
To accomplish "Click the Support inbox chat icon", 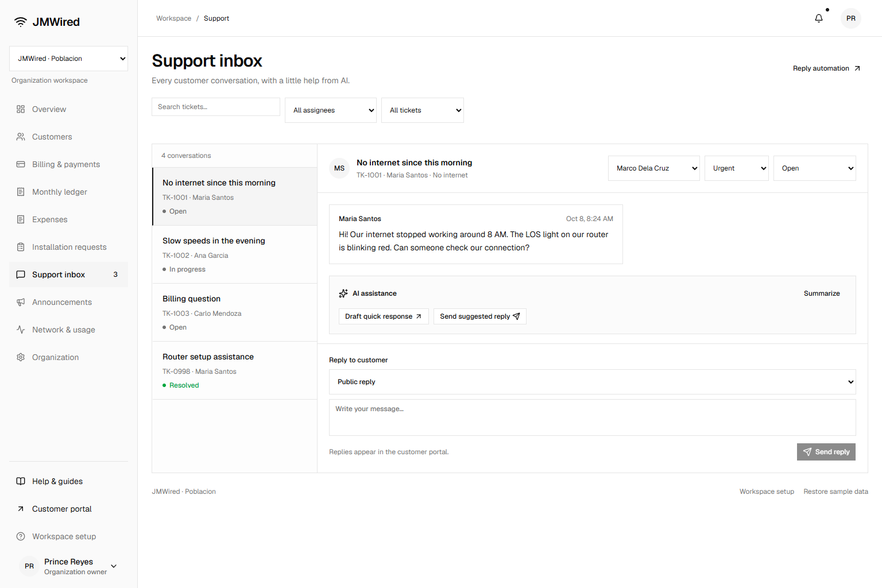I will click(21, 274).
